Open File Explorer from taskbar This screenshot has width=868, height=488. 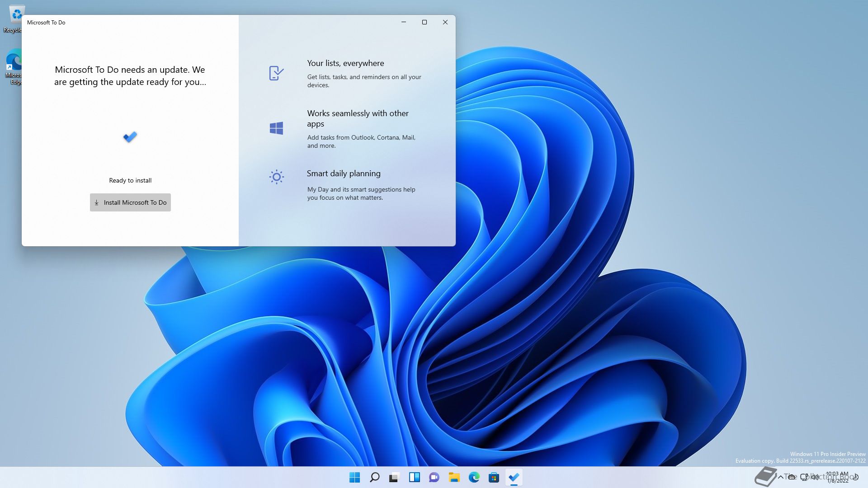point(454,477)
